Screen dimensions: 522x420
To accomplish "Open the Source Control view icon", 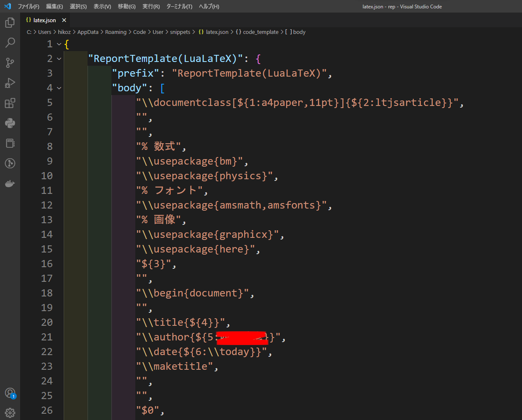I will pyautogui.click(x=10, y=63).
